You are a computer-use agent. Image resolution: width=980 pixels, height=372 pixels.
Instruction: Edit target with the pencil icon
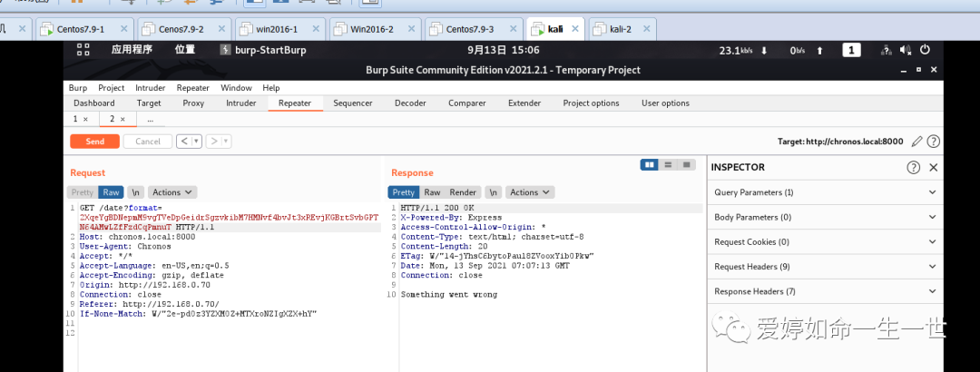(916, 142)
